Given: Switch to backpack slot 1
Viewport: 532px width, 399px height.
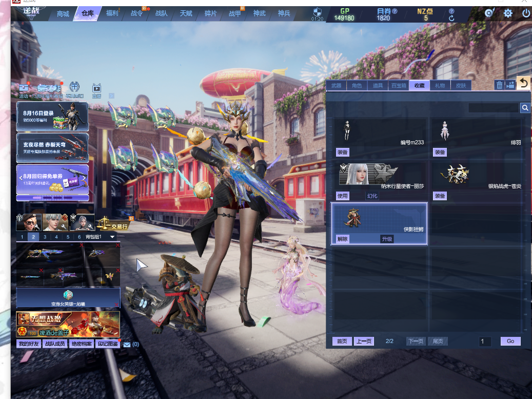Looking at the screenshot, I should [22, 237].
